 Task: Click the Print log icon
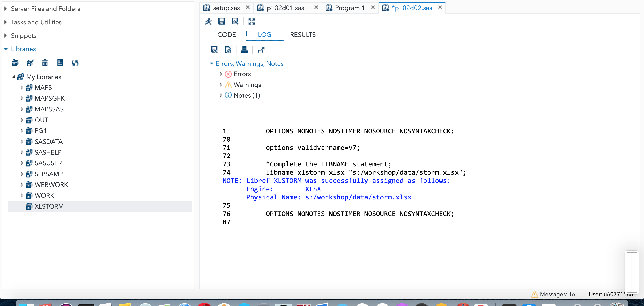point(244,50)
